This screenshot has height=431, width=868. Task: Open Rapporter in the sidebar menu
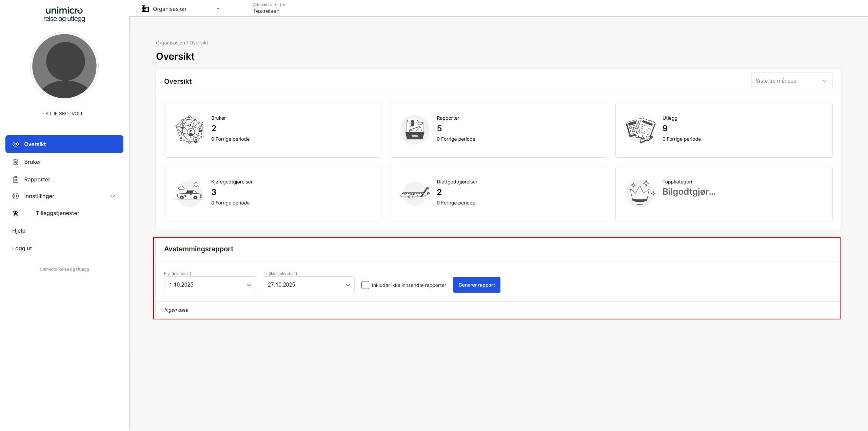pos(37,179)
